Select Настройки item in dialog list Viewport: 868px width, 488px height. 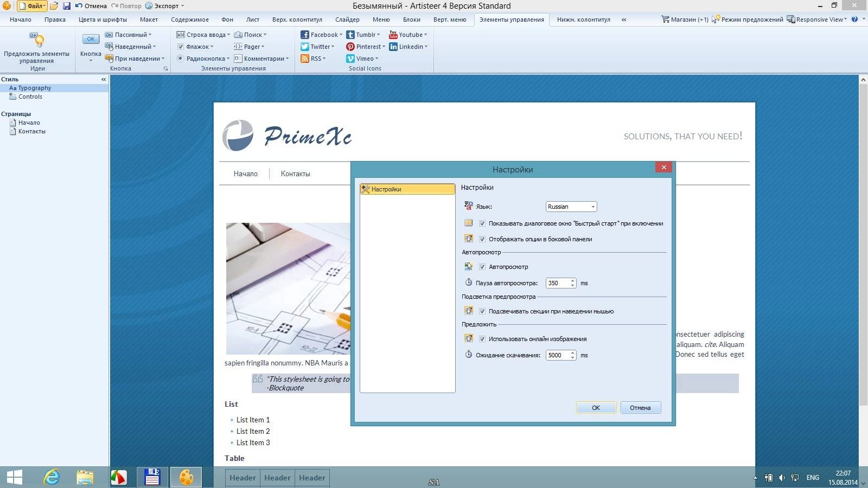pos(407,189)
